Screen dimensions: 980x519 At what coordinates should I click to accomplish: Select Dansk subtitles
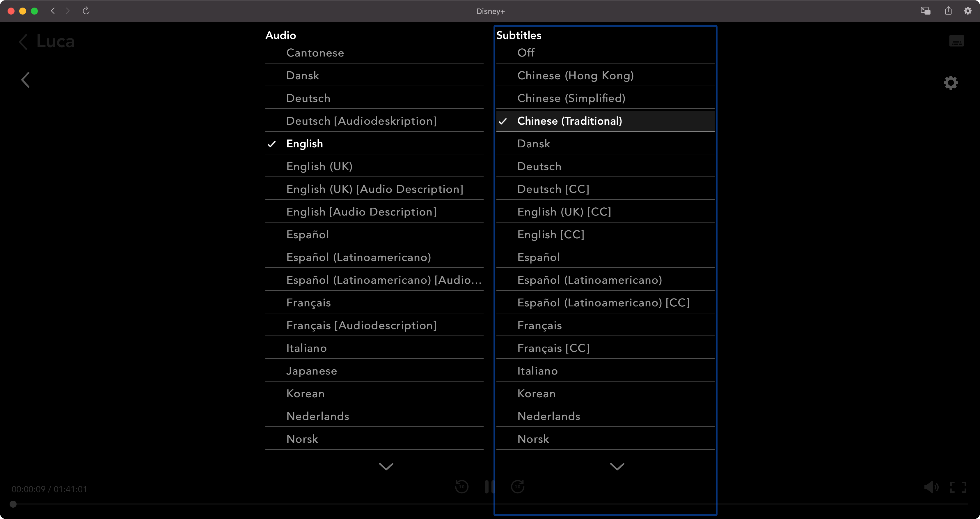(x=605, y=144)
